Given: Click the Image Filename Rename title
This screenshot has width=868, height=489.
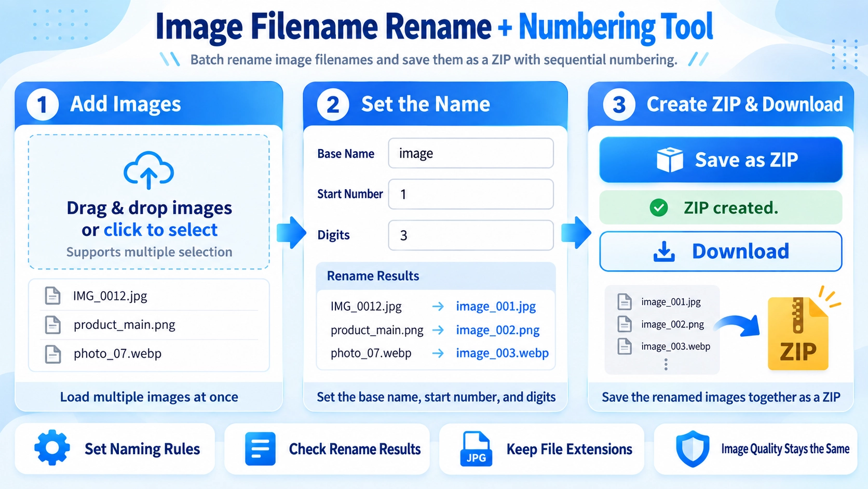Looking at the screenshot, I should [323, 27].
